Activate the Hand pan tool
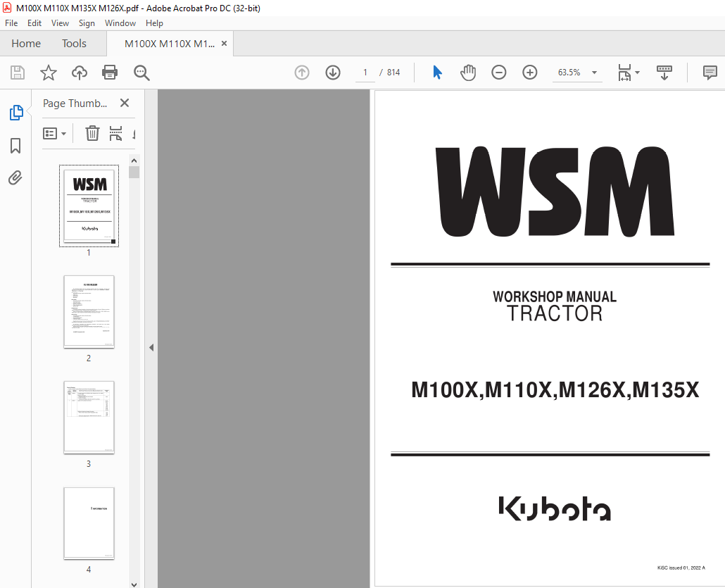The height and width of the screenshot is (588, 725). (x=468, y=72)
